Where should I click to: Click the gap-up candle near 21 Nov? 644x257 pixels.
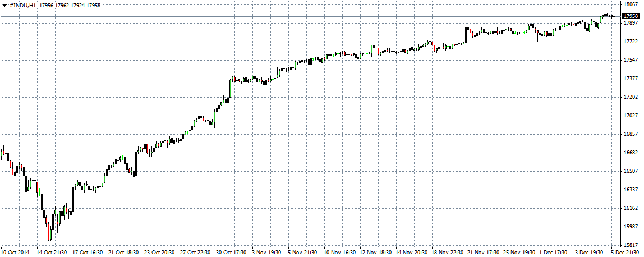467,34
